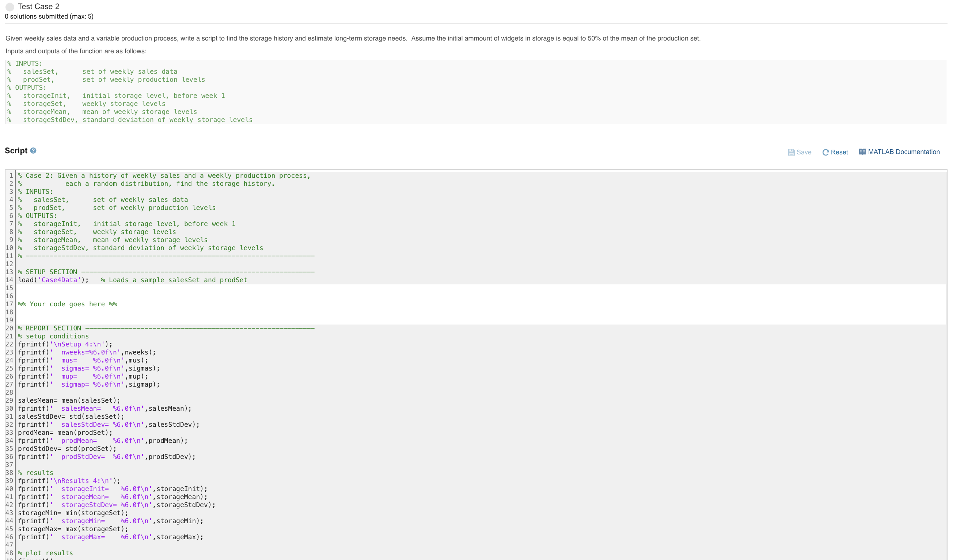
Task: Click the documentation book icon in the toolbar
Action: tap(863, 152)
